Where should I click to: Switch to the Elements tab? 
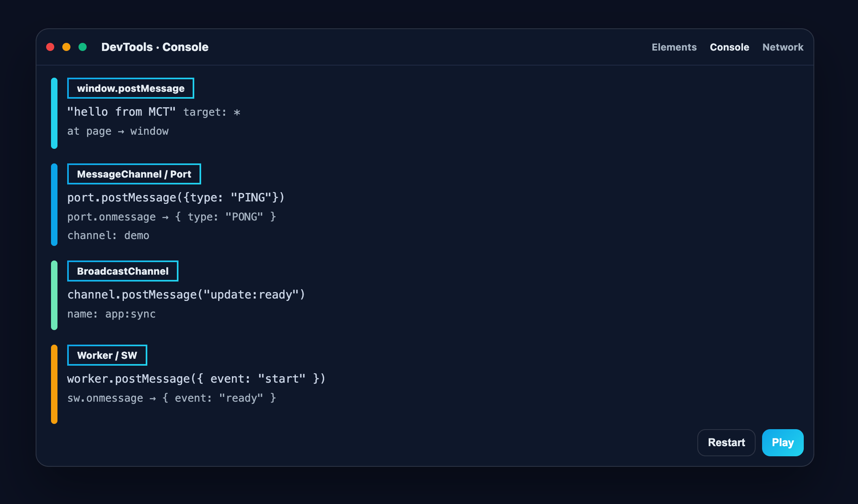click(674, 47)
